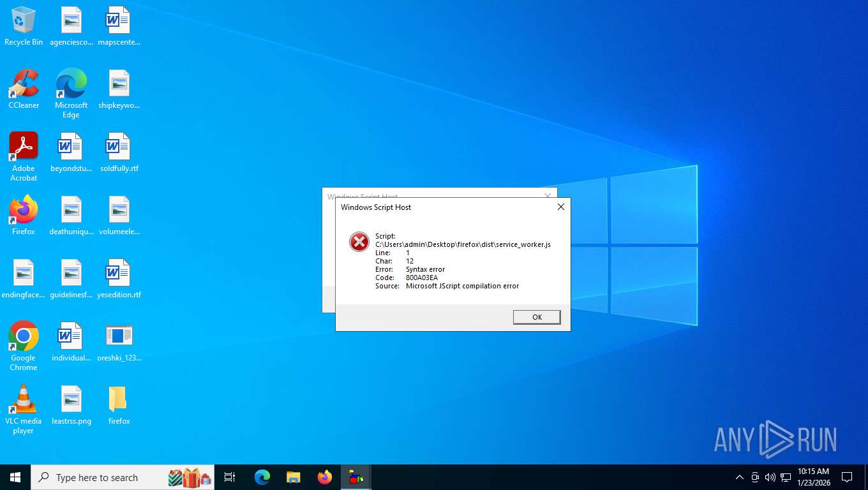Open File Explorer from the taskbar
The image size is (868, 490).
[x=293, y=477]
